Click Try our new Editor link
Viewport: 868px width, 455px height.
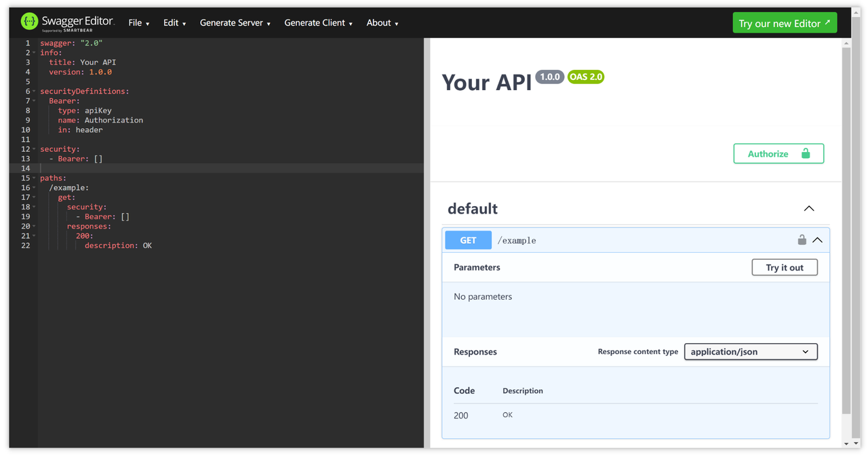[784, 23]
